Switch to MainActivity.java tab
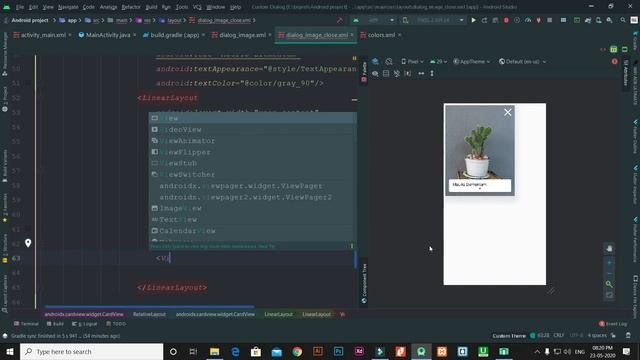 coord(107,35)
